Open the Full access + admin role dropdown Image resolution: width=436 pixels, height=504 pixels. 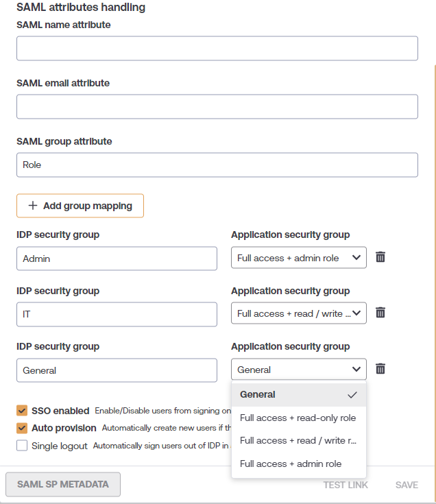tap(298, 257)
